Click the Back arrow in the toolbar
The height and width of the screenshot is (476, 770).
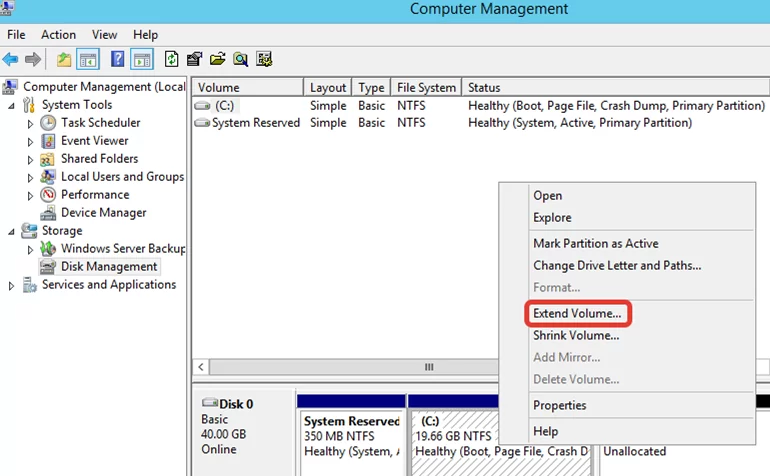(10, 60)
